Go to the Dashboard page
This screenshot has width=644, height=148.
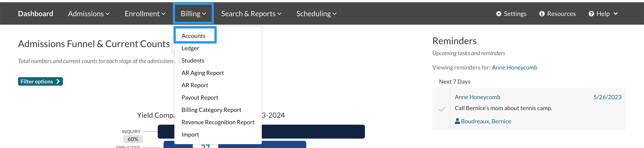36,14
